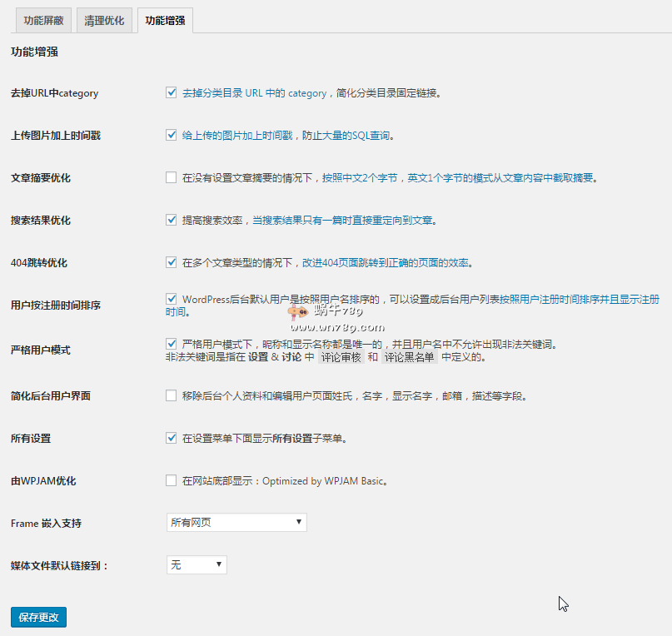
Task: Uncheck the 所有设置 submenu checkbox
Action: pos(172,438)
